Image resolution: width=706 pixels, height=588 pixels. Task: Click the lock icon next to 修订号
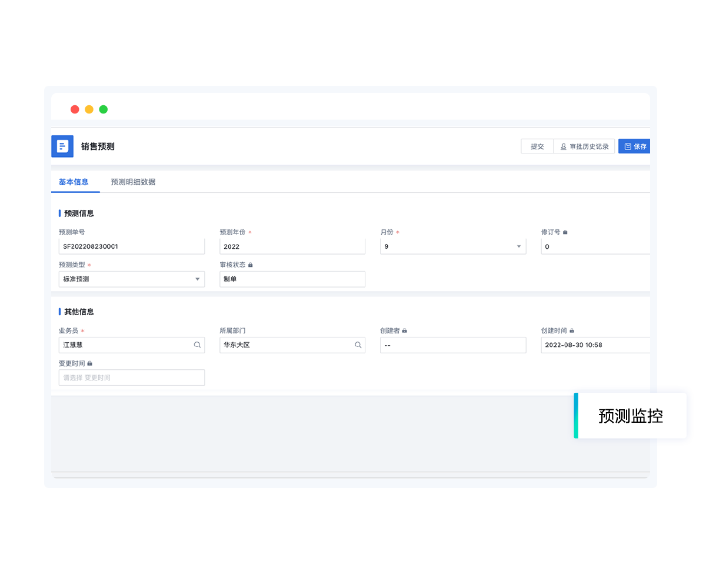click(565, 232)
